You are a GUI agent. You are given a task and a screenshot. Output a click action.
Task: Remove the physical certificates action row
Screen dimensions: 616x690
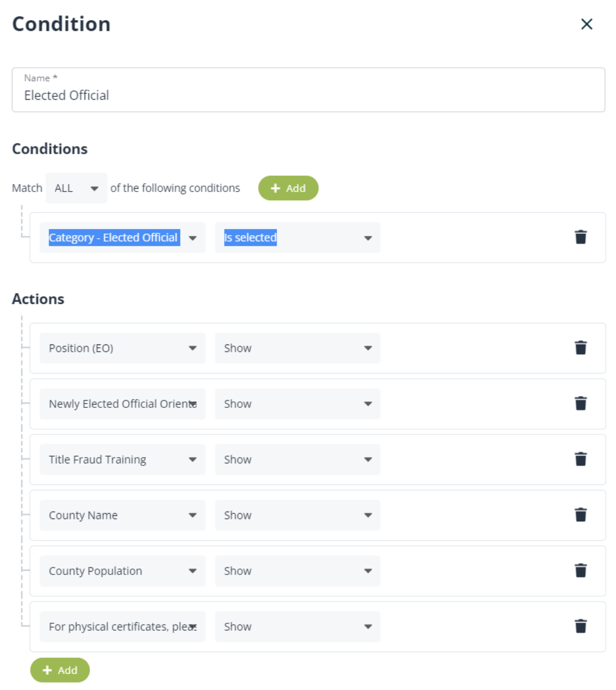click(580, 627)
